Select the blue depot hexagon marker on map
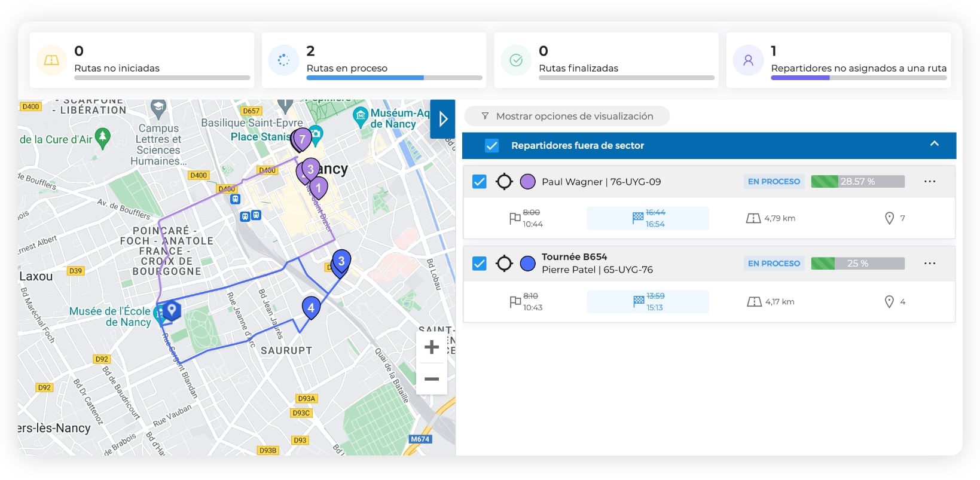The height and width of the screenshot is (480, 980). click(x=172, y=310)
